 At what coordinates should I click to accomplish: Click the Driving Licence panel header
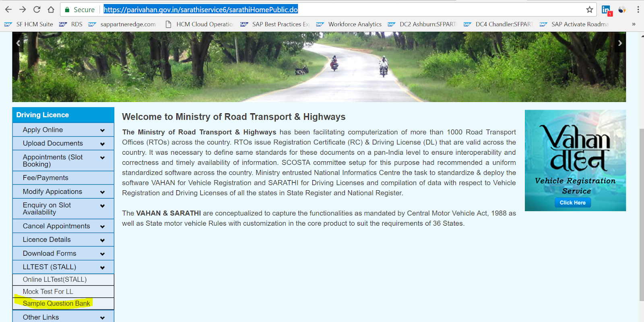click(x=63, y=115)
